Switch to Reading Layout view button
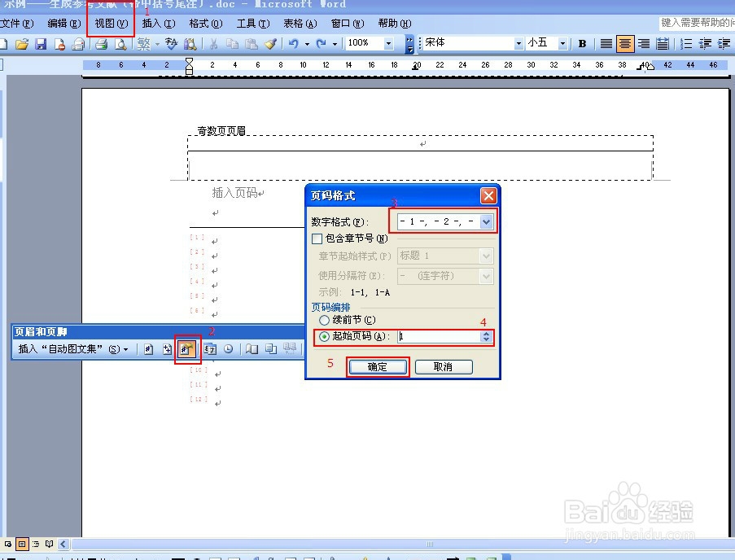This screenshot has height=560, width=735. coord(49,544)
